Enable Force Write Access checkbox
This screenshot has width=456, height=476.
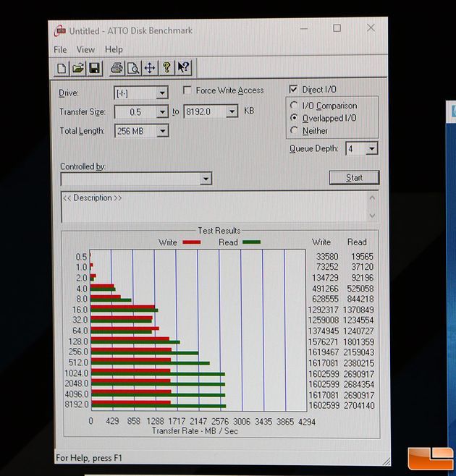click(187, 90)
